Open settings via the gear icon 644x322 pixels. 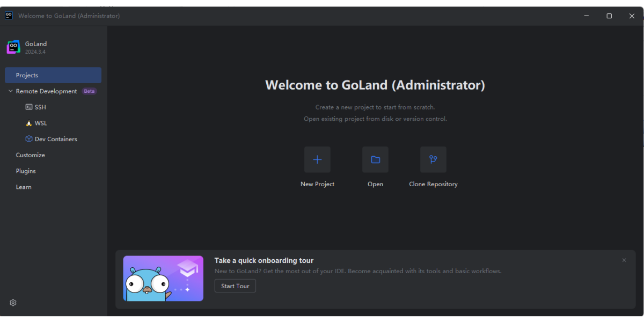coord(12,302)
